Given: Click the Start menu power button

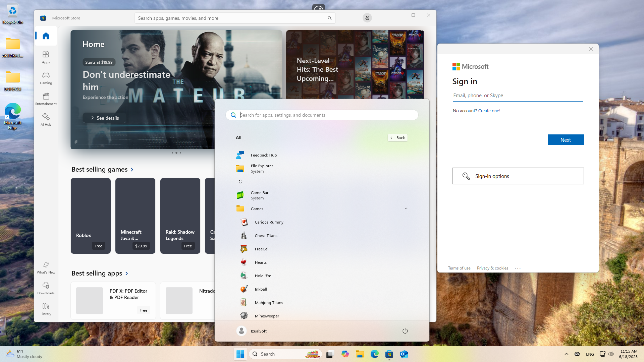Looking at the screenshot, I should (405, 331).
